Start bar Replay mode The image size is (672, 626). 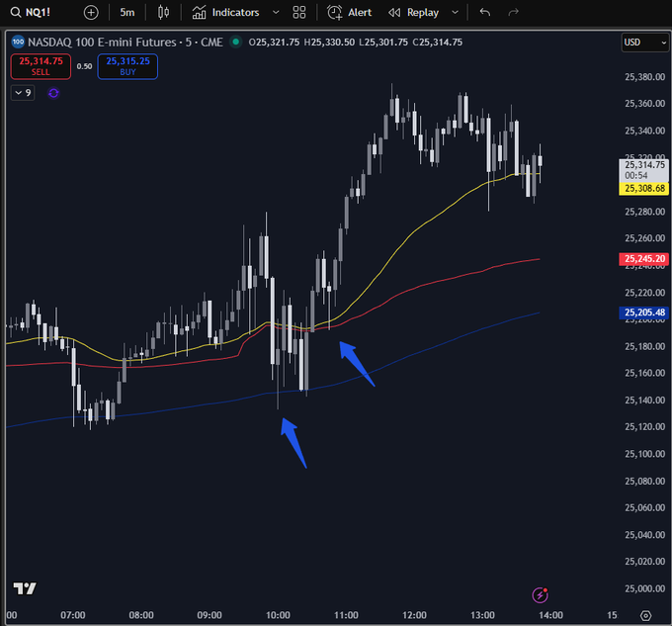click(413, 13)
